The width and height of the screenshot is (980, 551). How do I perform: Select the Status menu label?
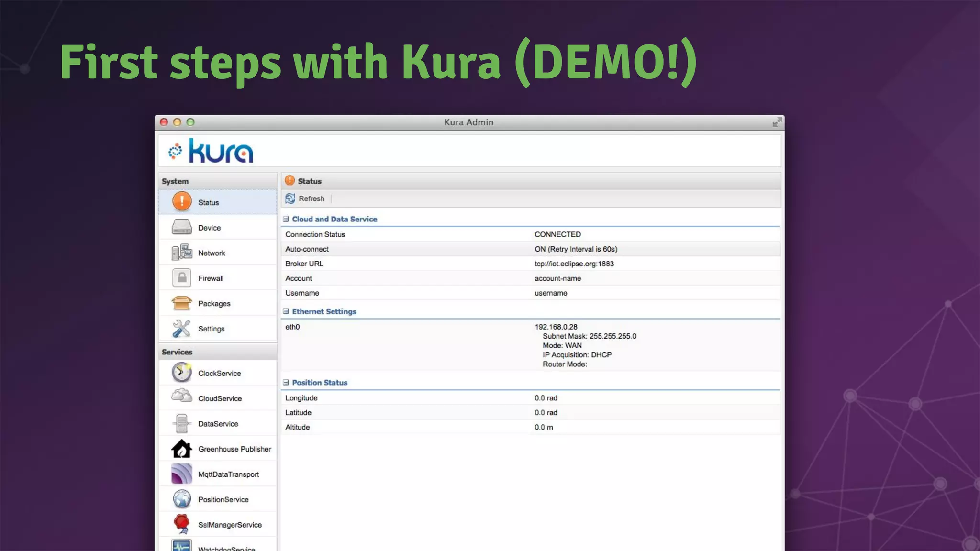click(x=209, y=203)
